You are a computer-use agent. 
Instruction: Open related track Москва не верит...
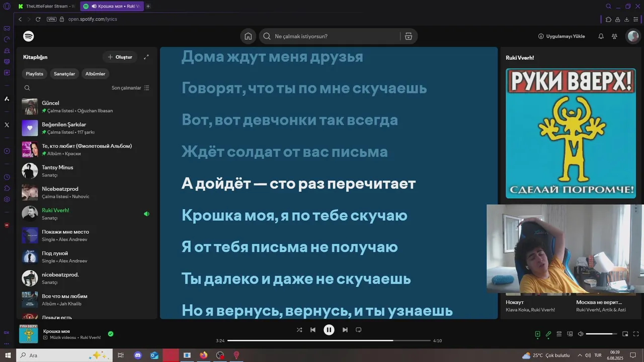599,302
